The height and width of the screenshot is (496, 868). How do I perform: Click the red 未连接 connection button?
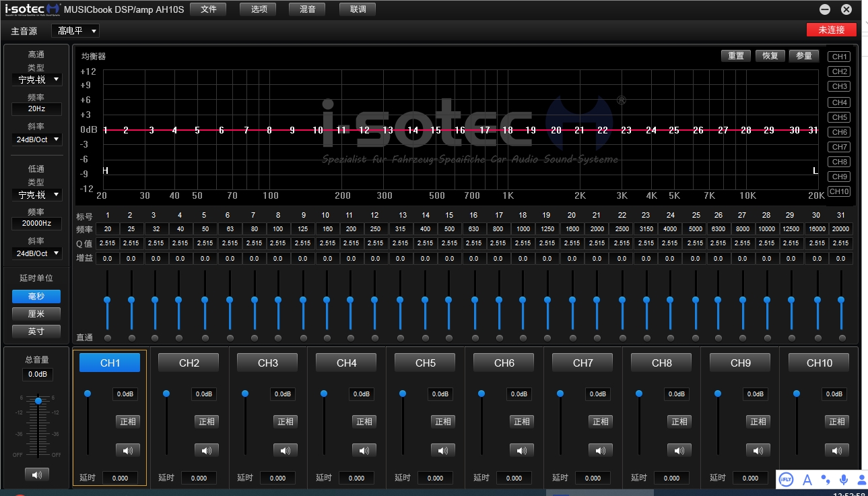tap(831, 30)
